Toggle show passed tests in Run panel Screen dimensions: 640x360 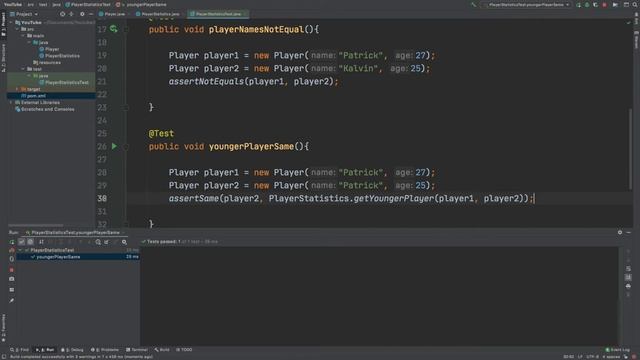[22, 242]
